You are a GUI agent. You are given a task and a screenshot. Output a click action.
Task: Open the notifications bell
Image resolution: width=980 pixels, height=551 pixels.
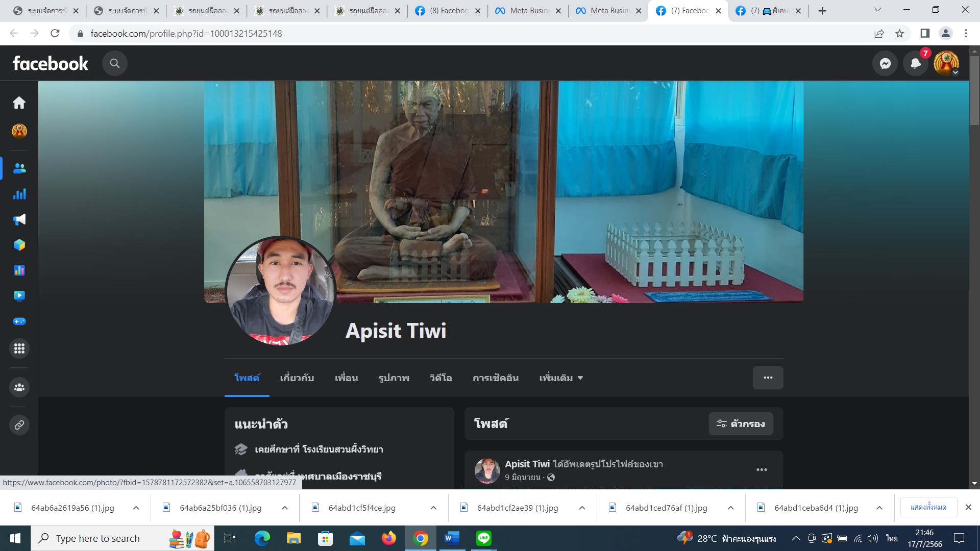[916, 63]
